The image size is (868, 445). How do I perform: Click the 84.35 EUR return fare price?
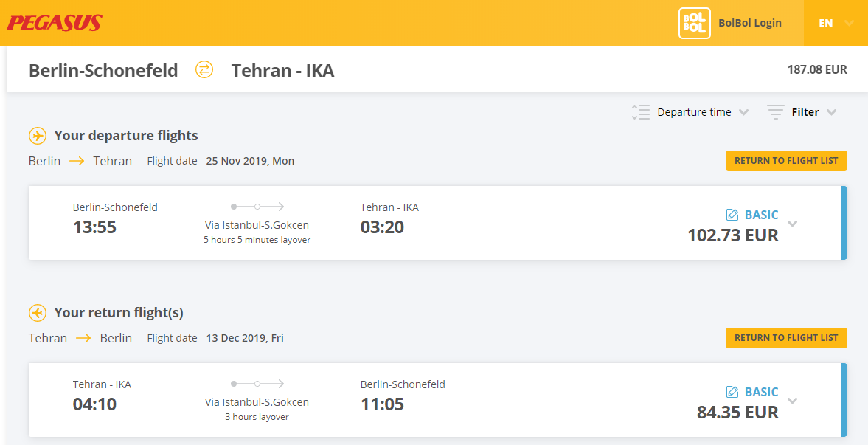tap(738, 413)
